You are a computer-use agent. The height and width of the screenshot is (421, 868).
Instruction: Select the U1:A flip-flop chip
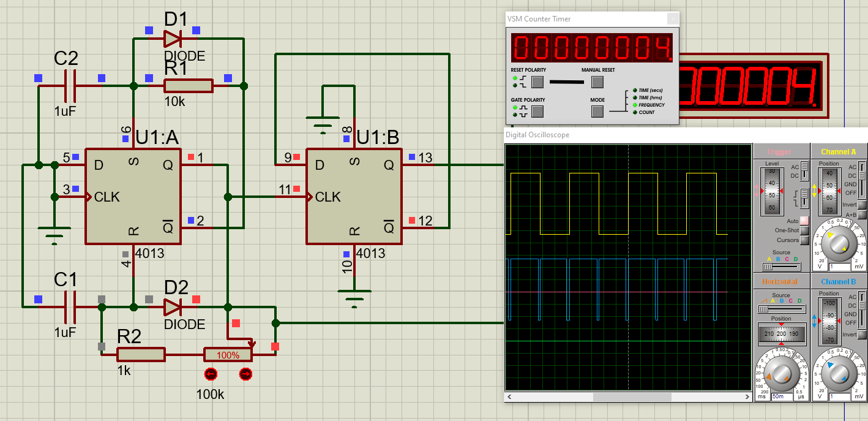tap(132, 197)
